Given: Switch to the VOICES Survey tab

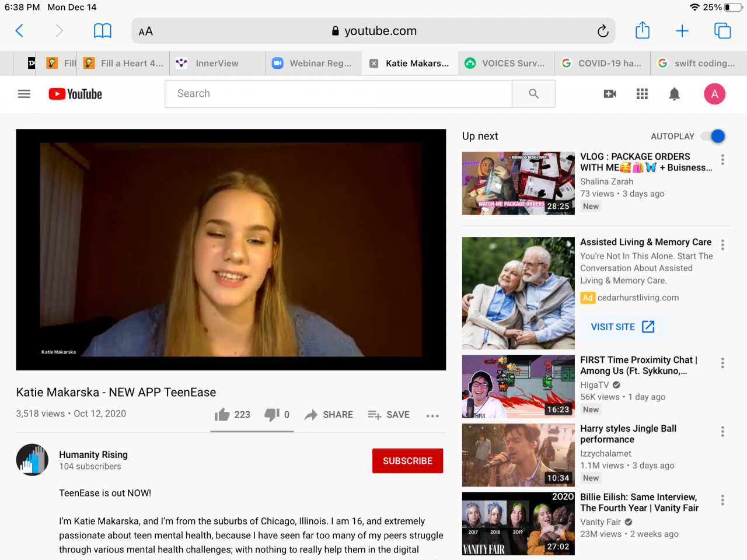Looking at the screenshot, I should click(x=506, y=64).
